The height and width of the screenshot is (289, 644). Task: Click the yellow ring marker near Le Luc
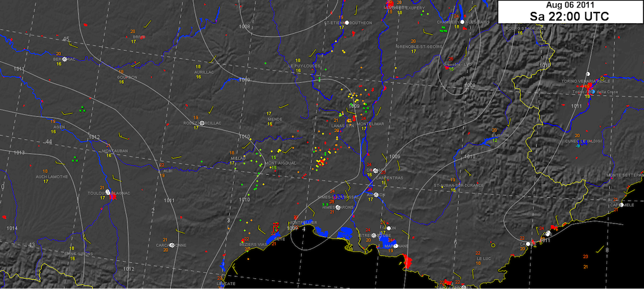pyautogui.click(x=493, y=246)
